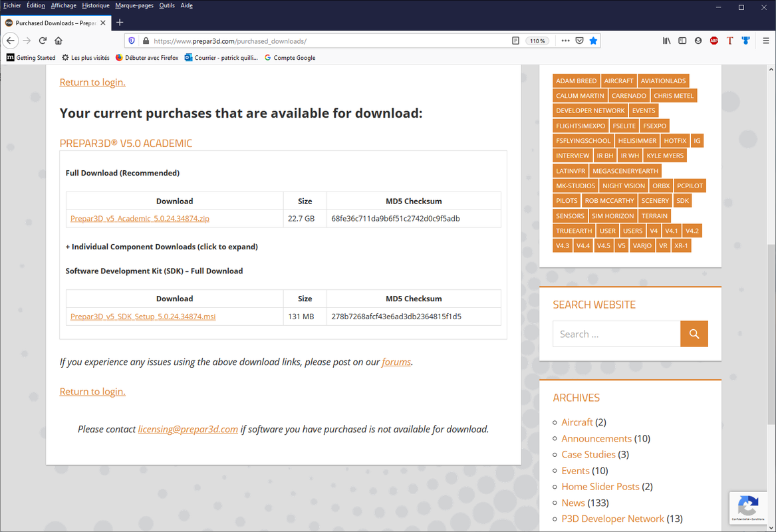776x532 pixels.
Task: Open Débuter avec Firefox bookmark
Action: [x=146, y=57]
